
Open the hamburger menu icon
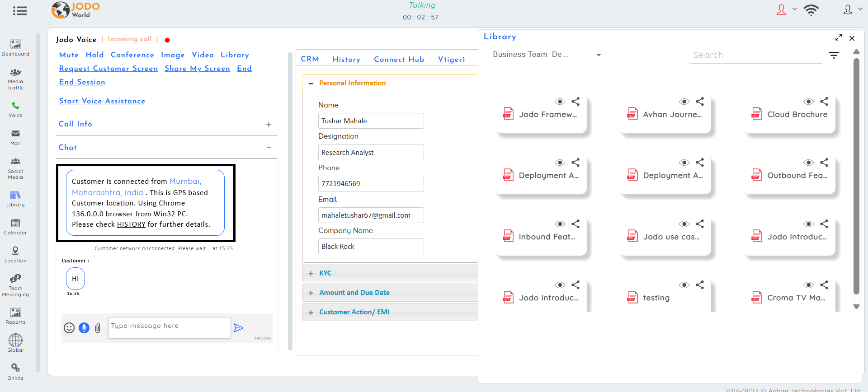pos(20,11)
